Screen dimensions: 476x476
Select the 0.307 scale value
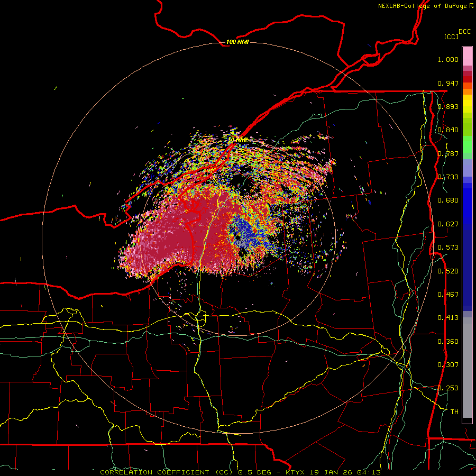448,365
